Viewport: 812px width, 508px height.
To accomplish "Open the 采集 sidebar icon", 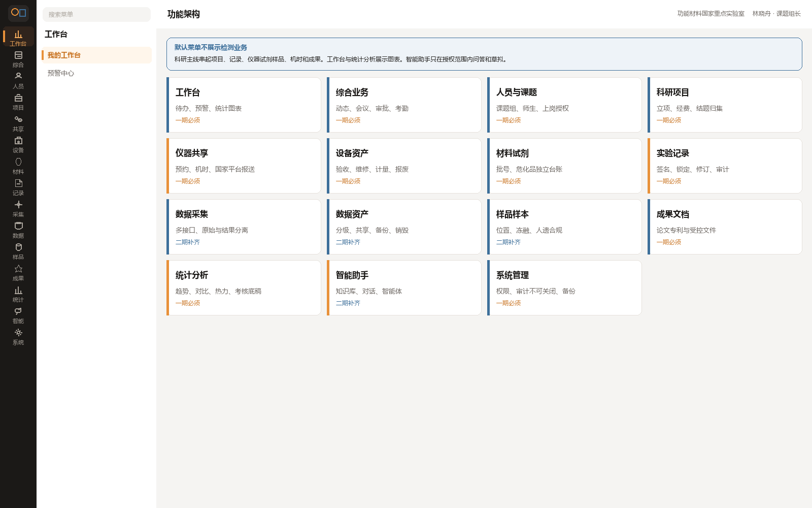I will coord(18,208).
